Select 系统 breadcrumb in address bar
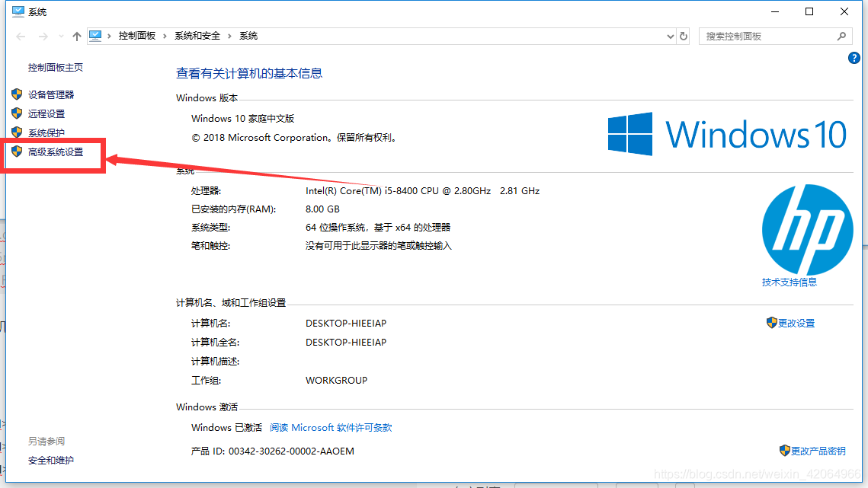Viewport: 868px width, 488px height. (248, 36)
